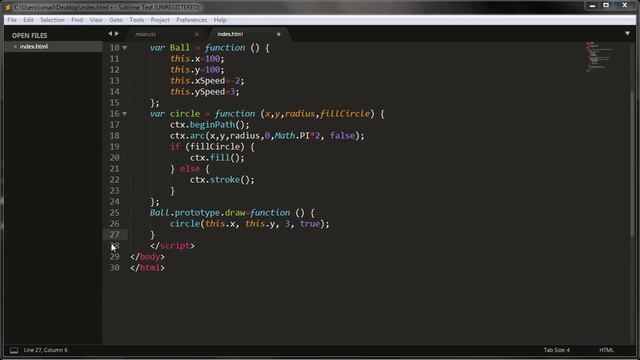Click on this.xSpeed line
640x360 pixels.
point(207,81)
